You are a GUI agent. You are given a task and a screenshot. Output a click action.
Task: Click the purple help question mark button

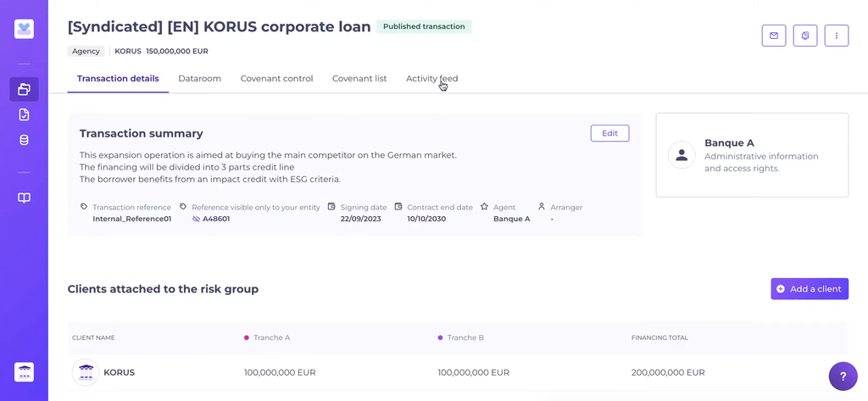click(x=843, y=376)
